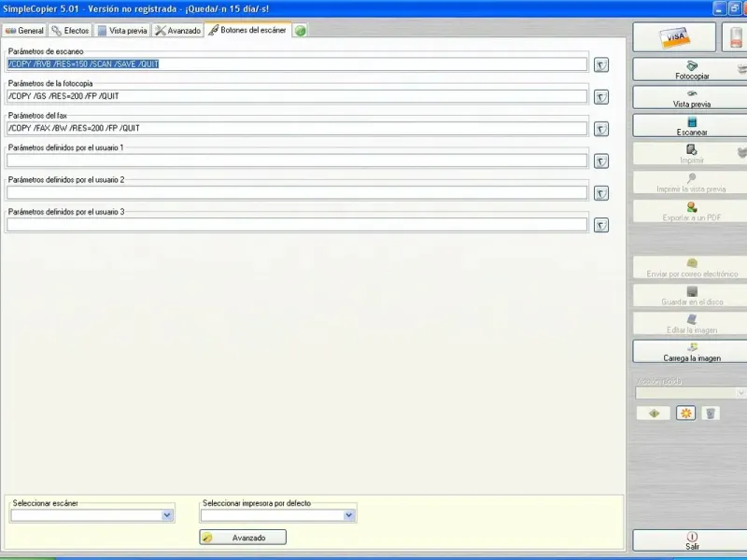Viewport: 747px width, 560px height.
Task: Select the Botones del escáner tab
Action: pos(247,30)
